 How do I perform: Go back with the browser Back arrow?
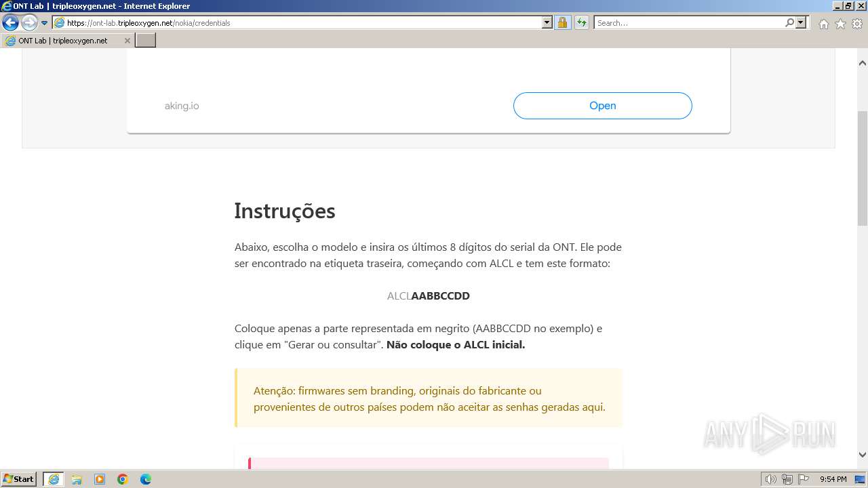click(x=10, y=23)
